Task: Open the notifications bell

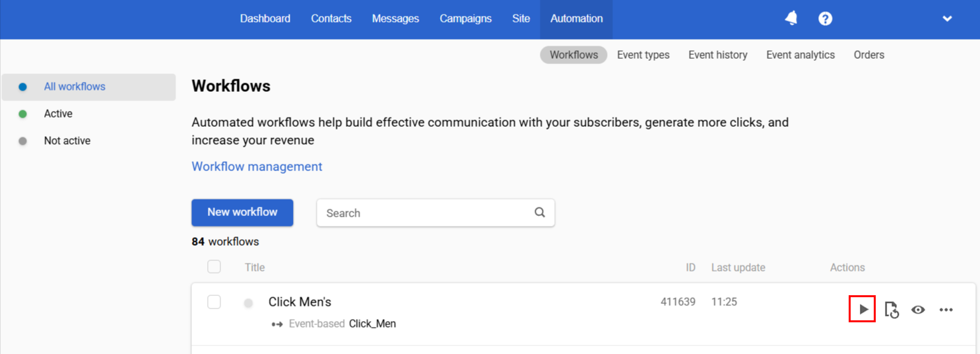Action: tap(791, 18)
